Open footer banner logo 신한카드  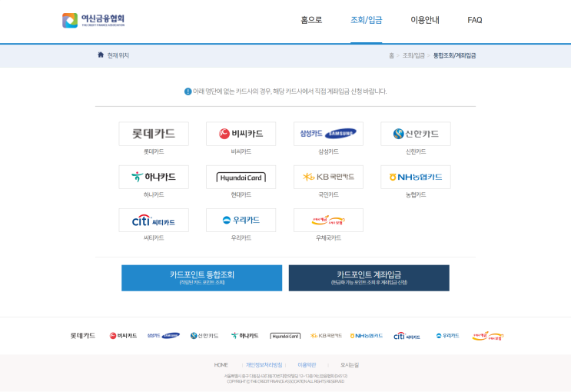pos(204,336)
